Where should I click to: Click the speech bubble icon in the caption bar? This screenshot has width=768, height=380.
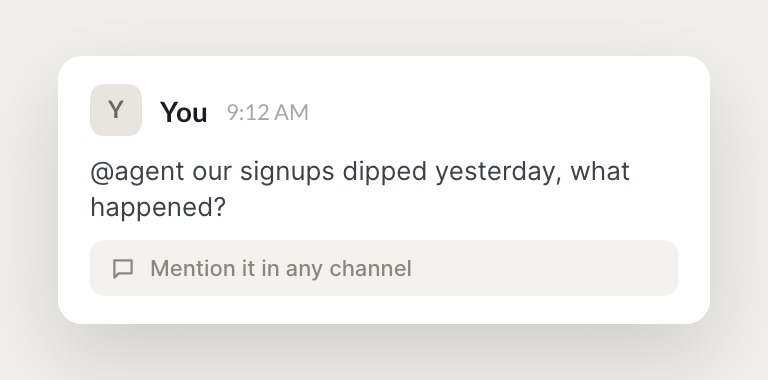click(x=123, y=269)
